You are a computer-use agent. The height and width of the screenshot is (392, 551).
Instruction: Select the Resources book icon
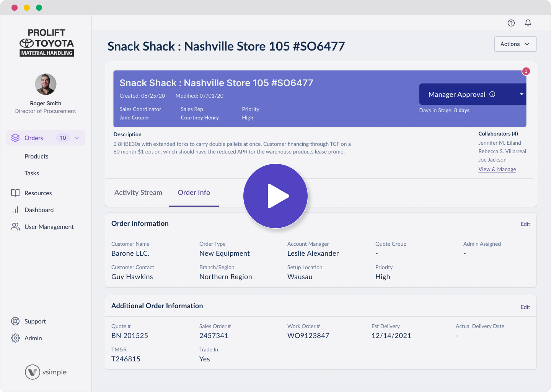(x=15, y=193)
